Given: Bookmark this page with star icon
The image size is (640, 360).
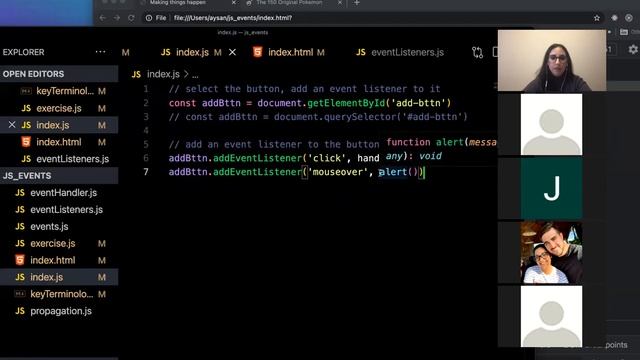Looking at the screenshot, I should pos(597,18).
